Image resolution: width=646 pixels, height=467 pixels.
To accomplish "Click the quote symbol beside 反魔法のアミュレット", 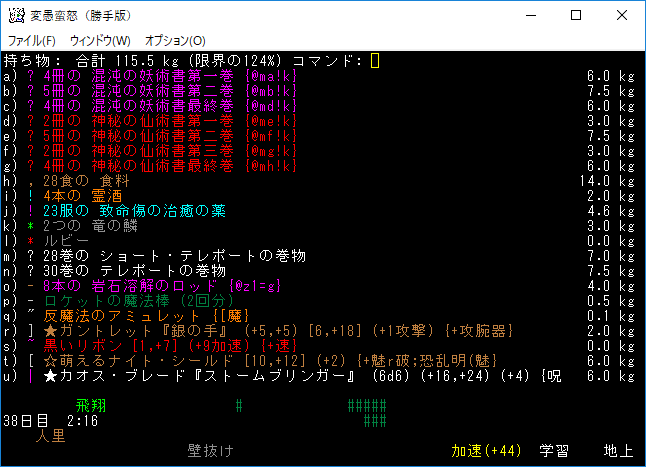I will [x=33, y=316].
